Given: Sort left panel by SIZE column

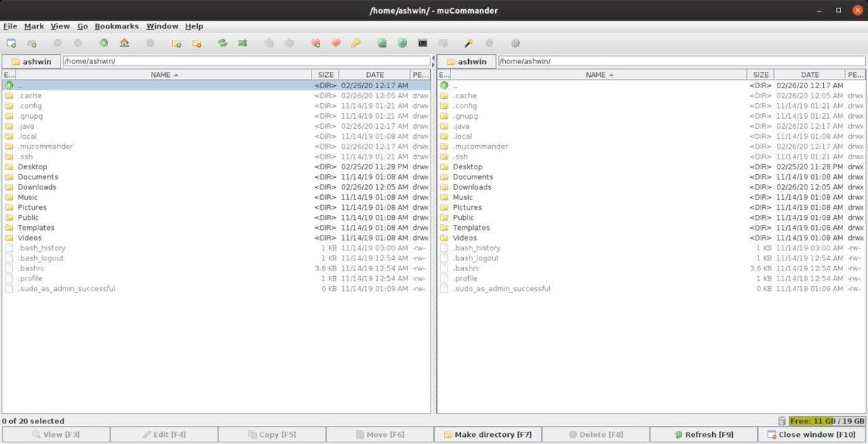Looking at the screenshot, I should coord(326,75).
